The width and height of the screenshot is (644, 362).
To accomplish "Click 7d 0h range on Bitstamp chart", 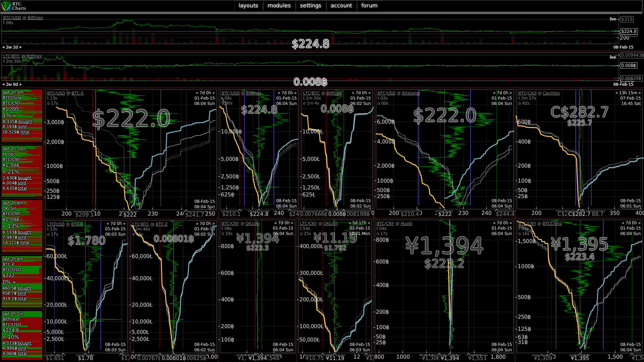I will click(502, 93).
